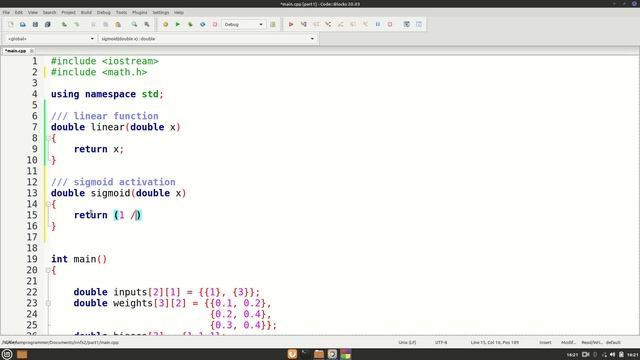Open the Help menu

click(x=179, y=13)
